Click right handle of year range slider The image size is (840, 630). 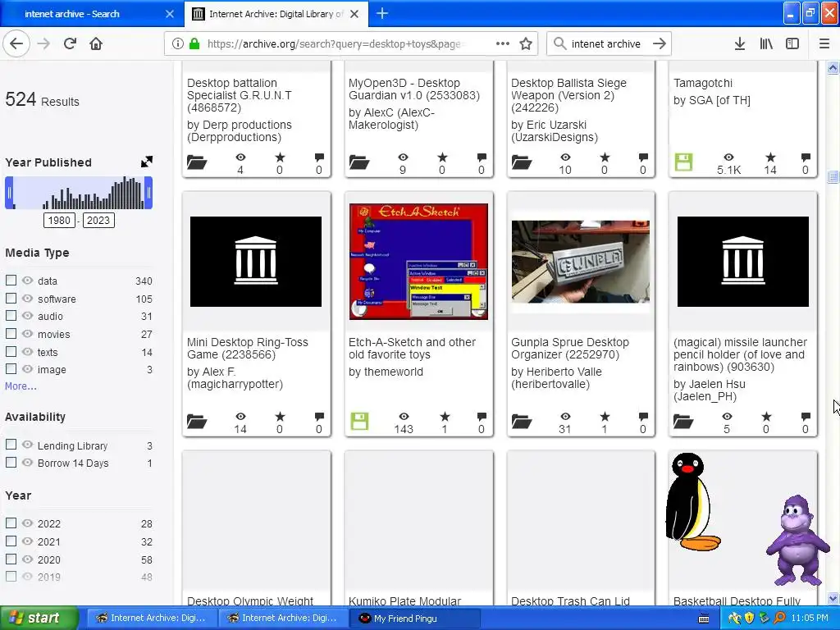[x=149, y=193]
